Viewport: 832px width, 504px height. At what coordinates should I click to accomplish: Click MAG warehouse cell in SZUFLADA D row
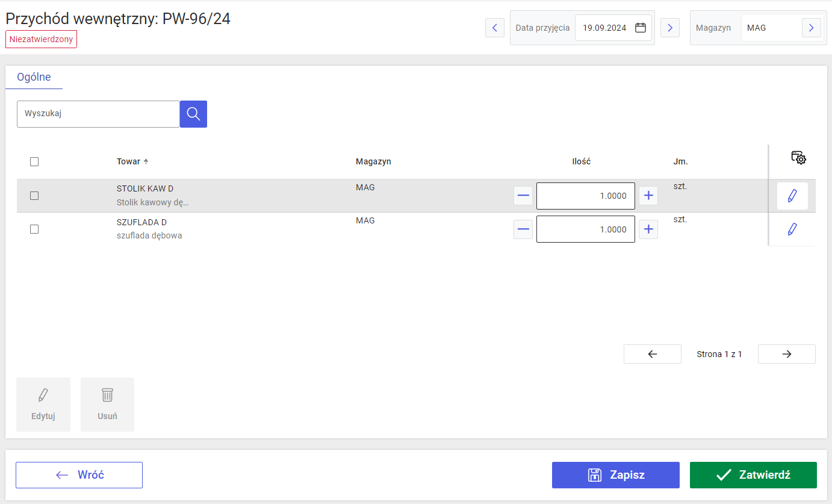tap(365, 220)
